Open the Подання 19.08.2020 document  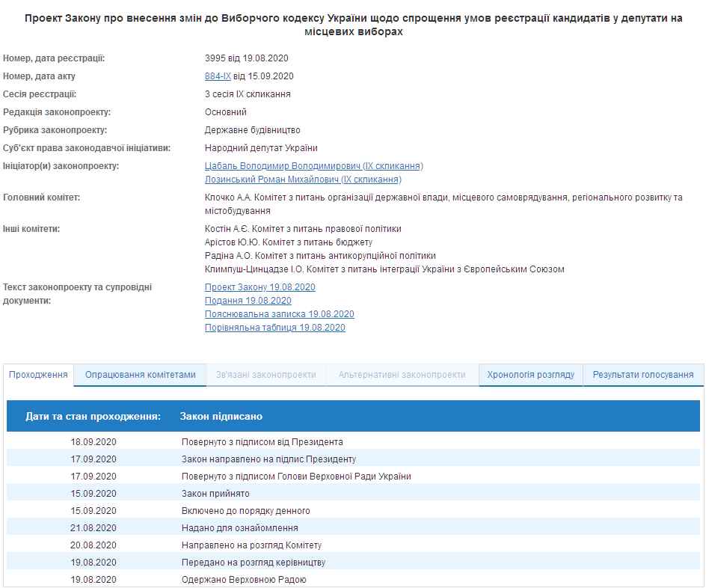pos(248,301)
